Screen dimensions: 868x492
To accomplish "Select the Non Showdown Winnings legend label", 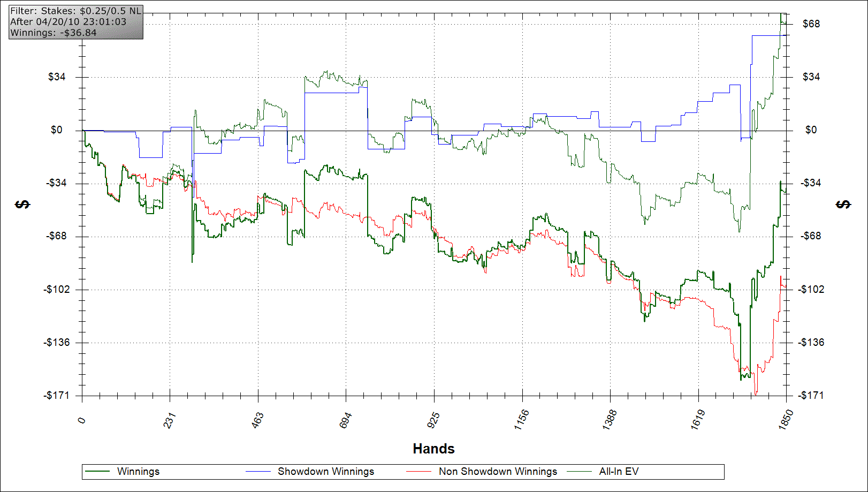I will click(498, 472).
